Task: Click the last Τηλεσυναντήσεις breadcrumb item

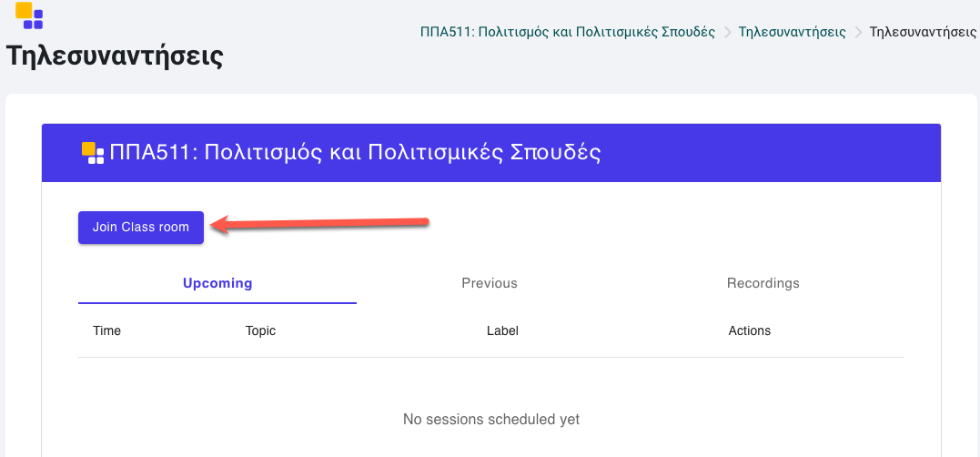Action: (x=923, y=32)
